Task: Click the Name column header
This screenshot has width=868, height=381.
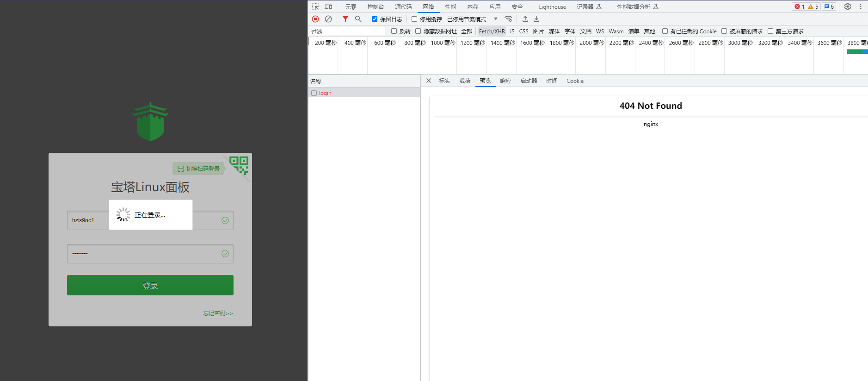Action: pos(364,81)
